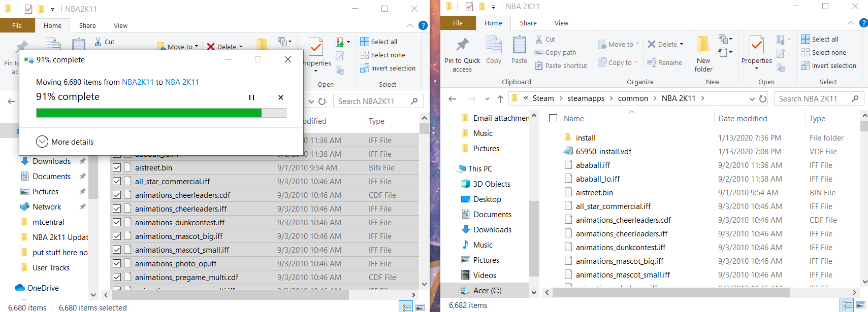This screenshot has height=312, width=868.
Task: Open Delete dropdown in left window
Action: coord(241,47)
